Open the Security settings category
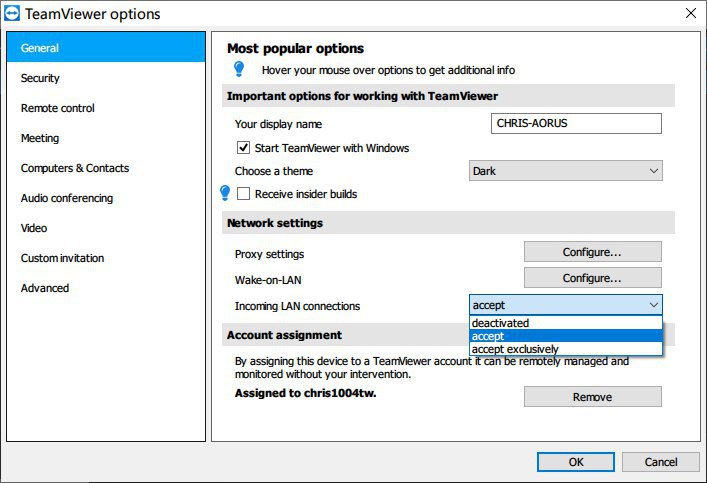Screen dimensions: 707x483 (x=40, y=78)
